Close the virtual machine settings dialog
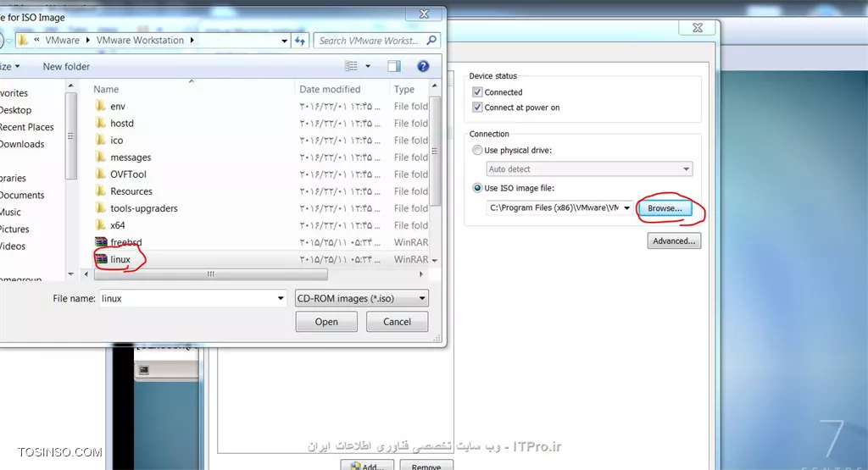Image resolution: width=868 pixels, height=470 pixels. coord(698,27)
